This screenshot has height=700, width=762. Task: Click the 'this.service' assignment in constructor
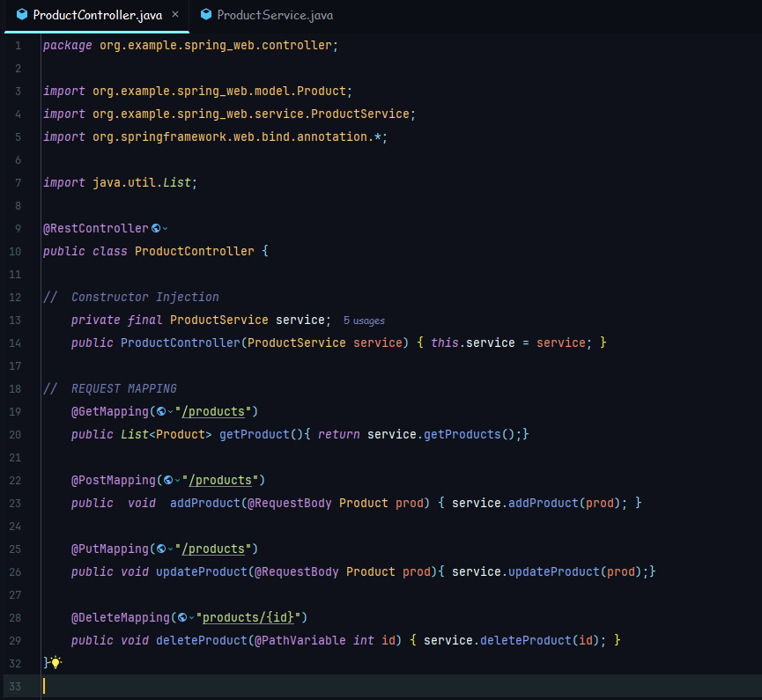coord(473,343)
